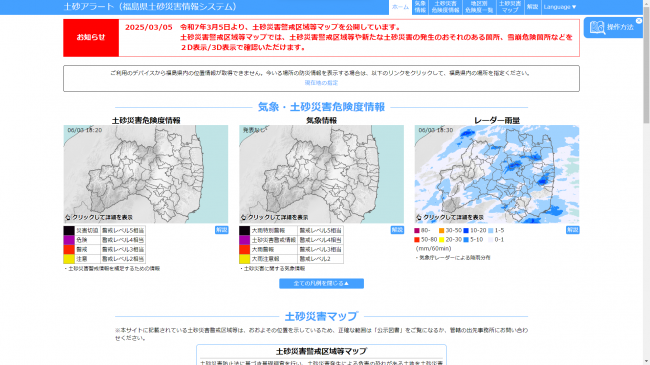
Task: Open the 気象情報 menu item
Action: tap(420, 7)
